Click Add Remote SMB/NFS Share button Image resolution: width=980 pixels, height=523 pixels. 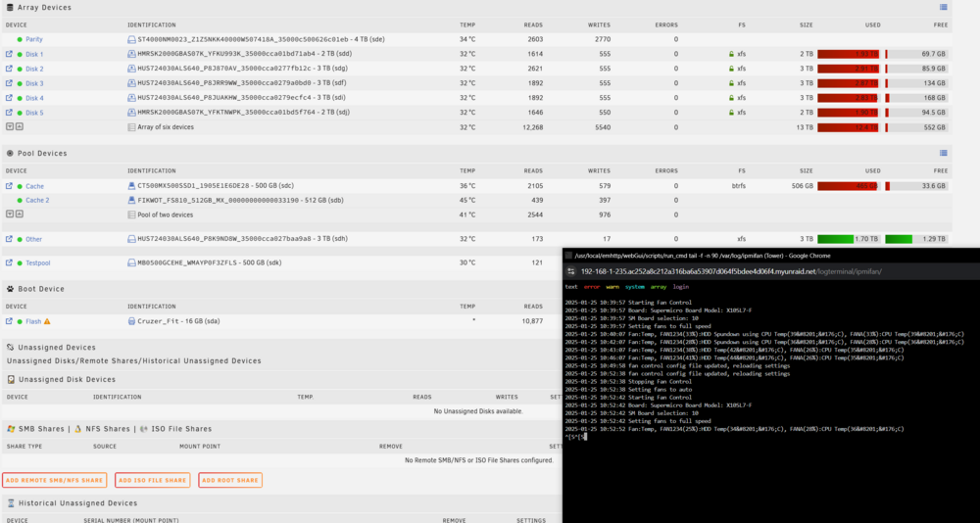54,480
